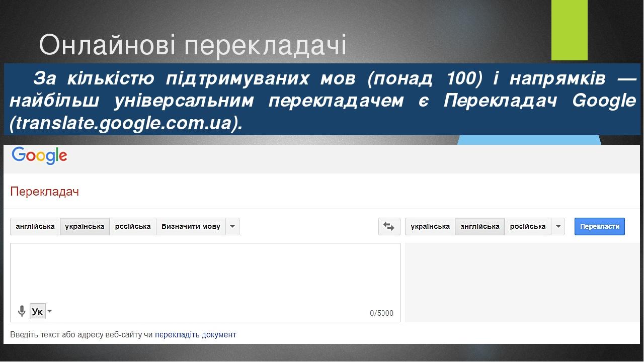
Task: Select source language англійська
Action: click(35, 226)
